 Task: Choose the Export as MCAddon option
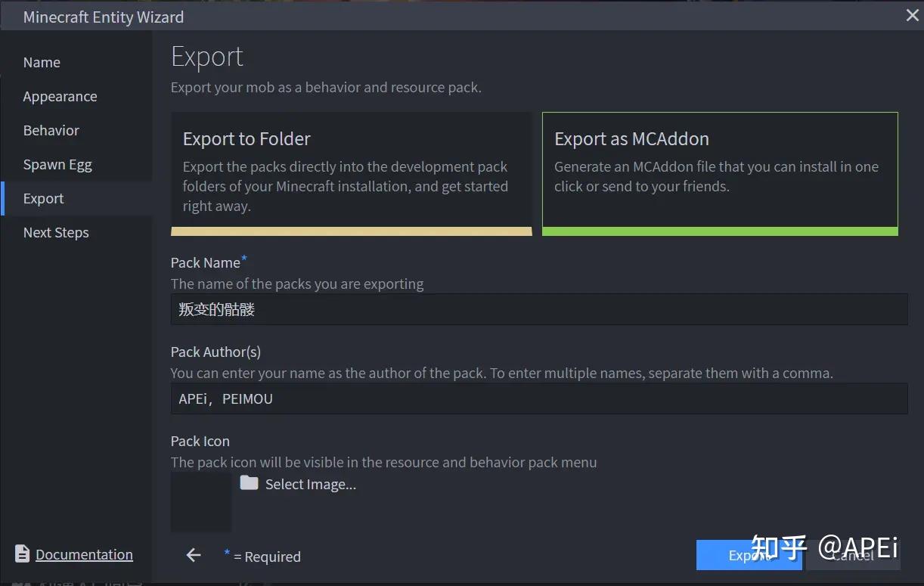tap(720, 174)
